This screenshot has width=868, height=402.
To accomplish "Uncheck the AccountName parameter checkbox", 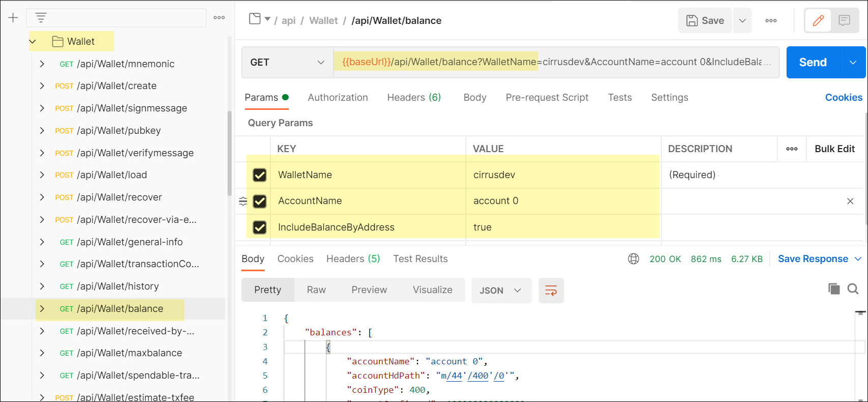I will tap(260, 201).
